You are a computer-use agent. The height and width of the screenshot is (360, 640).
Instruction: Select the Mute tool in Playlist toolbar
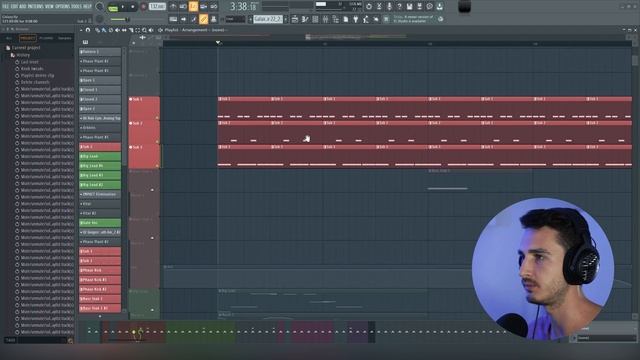118,30
